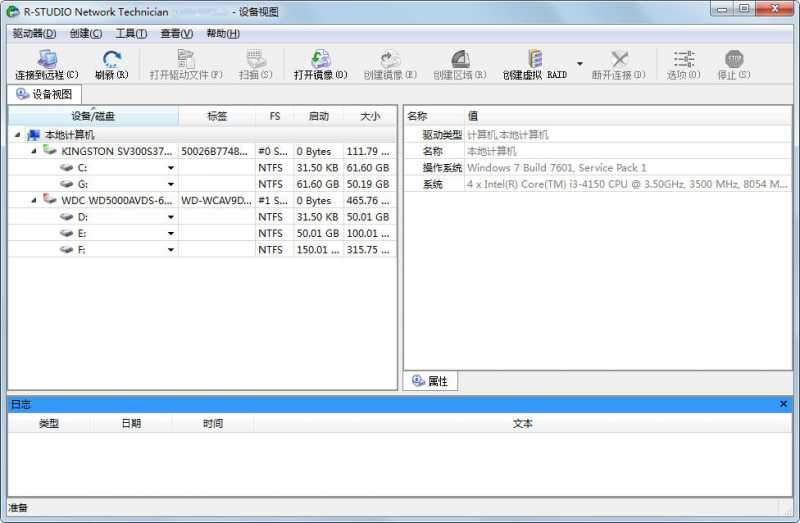The height and width of the screenshot is (523, 800).
Task: Sort by the FS column header
Action: point(274,116)
